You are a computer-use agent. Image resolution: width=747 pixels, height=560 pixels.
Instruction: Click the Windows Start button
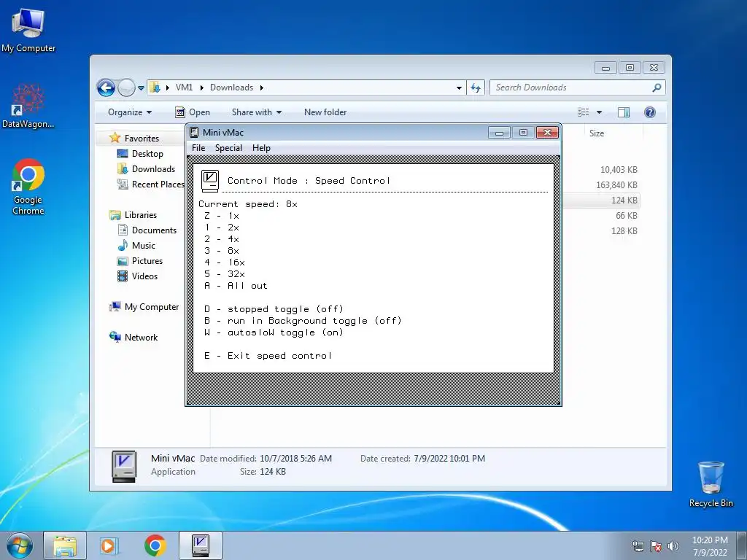[x=20, y=545]
